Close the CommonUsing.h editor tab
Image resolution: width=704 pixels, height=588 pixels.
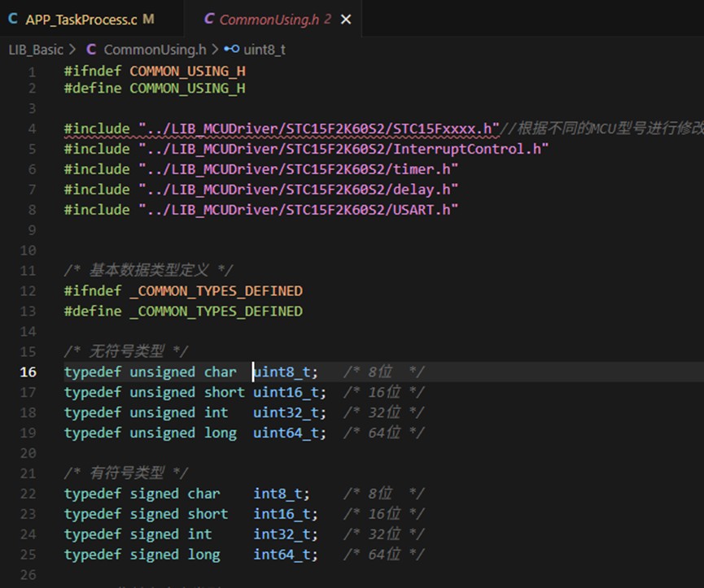(x=346, y=20)
